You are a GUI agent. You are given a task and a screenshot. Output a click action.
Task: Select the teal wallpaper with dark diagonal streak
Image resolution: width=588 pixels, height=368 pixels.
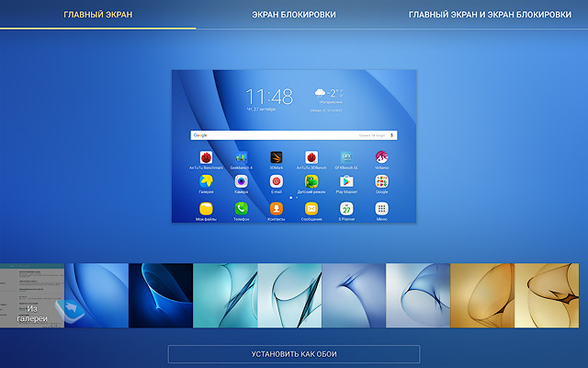pyautogui.click(x=225, y=295)
